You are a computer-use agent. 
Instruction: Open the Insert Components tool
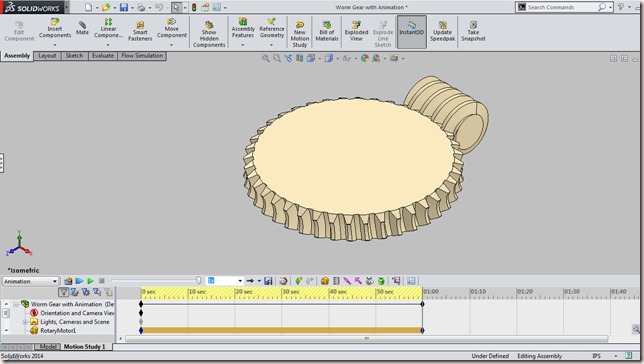[x=55, y=28]
